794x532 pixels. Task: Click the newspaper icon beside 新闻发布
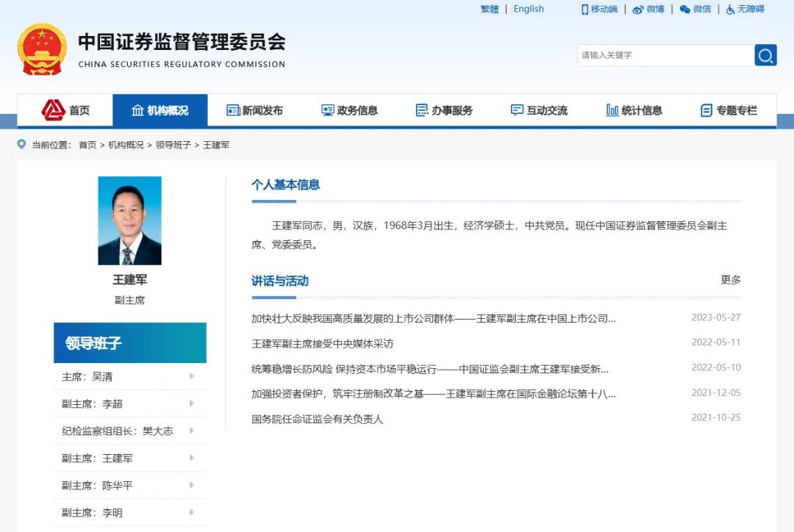click(233, 110)
